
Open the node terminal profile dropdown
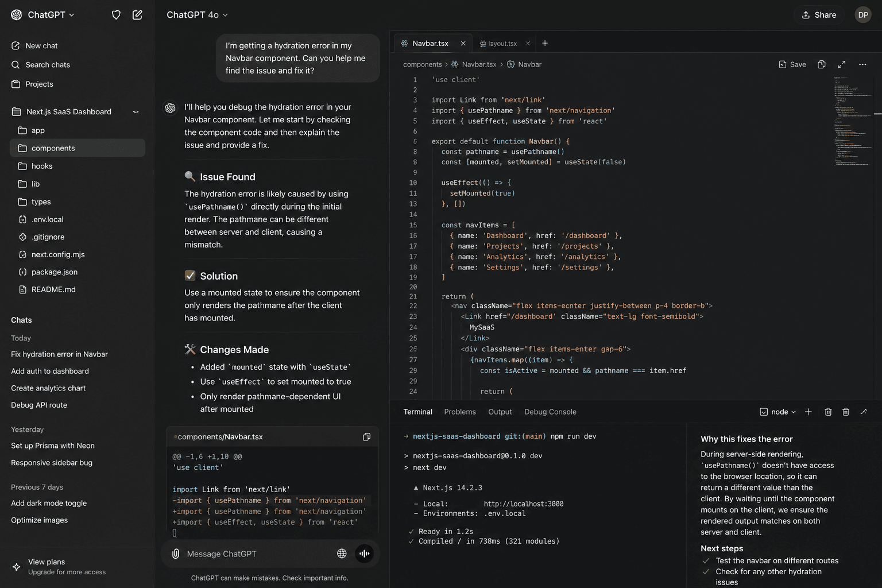[778, 412]
